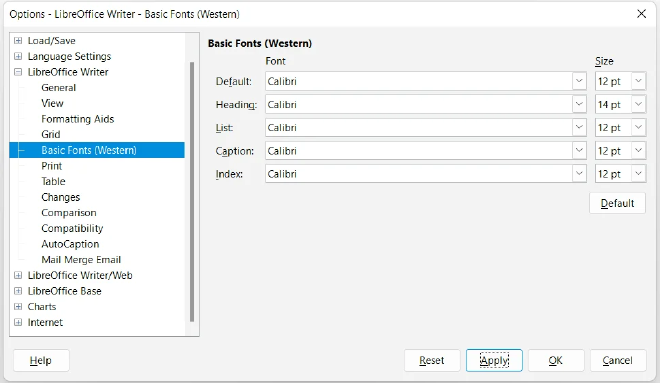This screenshot has height=383, width=660.
Task: Click the Default font Calibri text field
Action: click(x=419, y=81)
